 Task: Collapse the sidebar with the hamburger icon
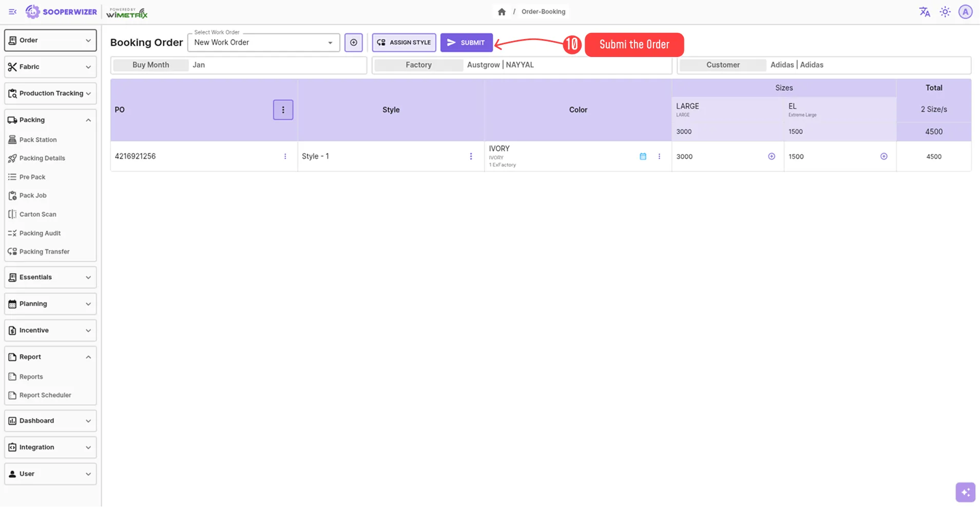tap(12, 11)
